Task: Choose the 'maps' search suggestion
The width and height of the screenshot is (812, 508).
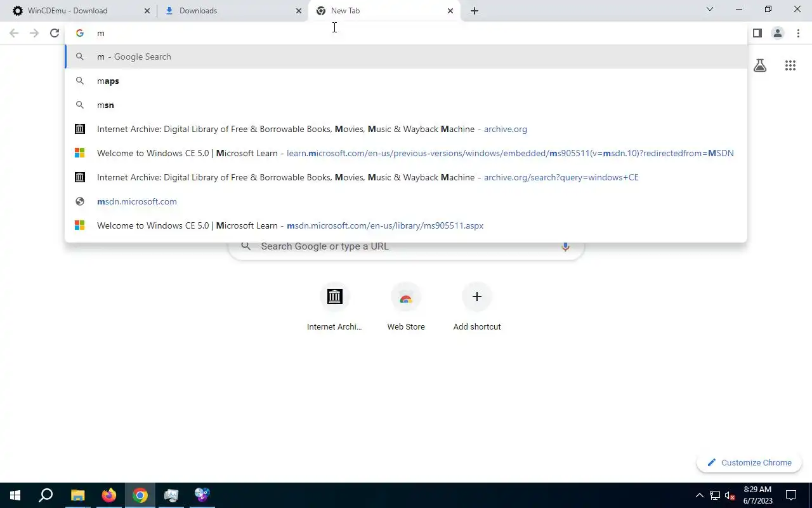Action: [406, 81]
